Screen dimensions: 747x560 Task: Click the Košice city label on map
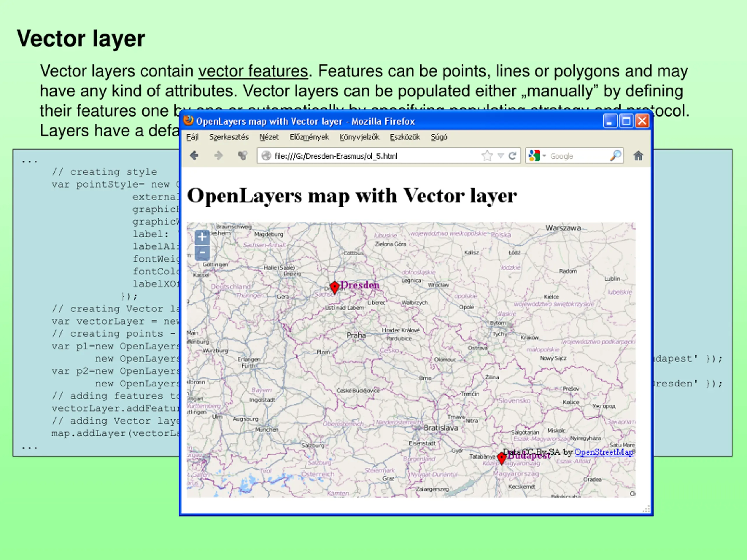pos(571,402)
